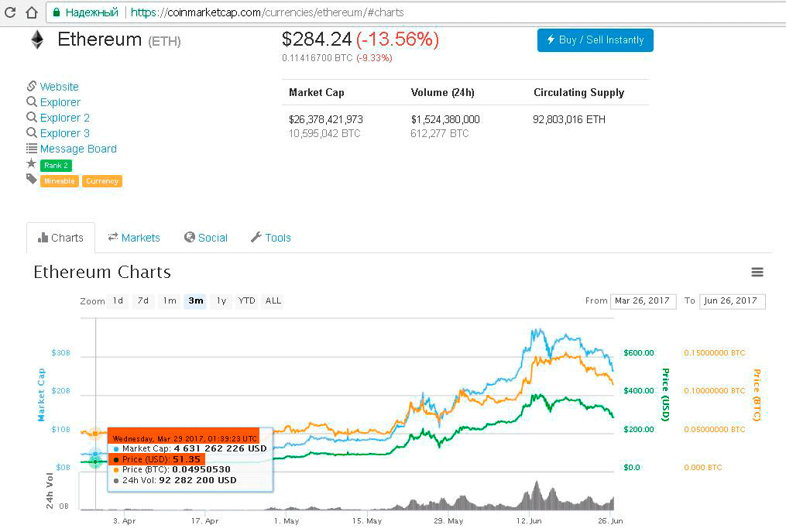Click the 10,595,042 BTC market cap text
The width and height of the screenshot is (786, 532).
324,133
